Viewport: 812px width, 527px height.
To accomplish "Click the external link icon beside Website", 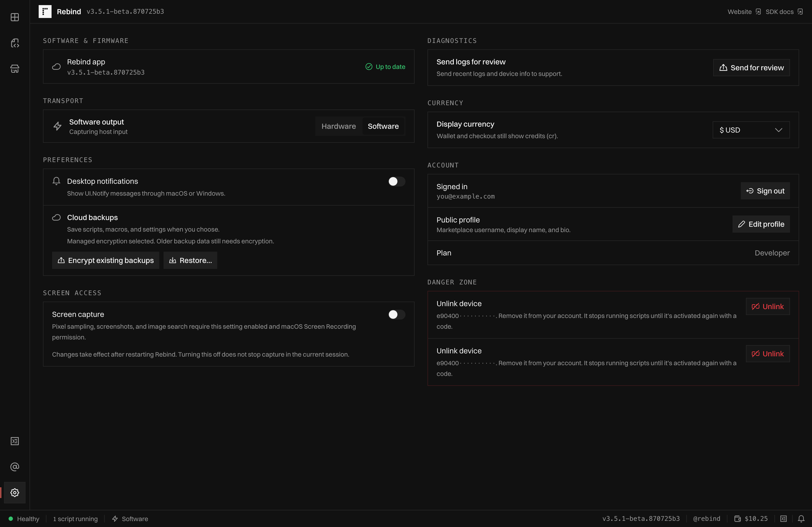I will tap(758, 12).
